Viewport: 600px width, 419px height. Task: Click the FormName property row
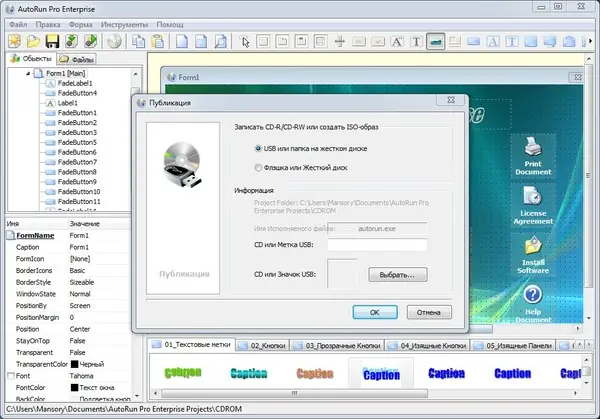[x=69, y=236]
